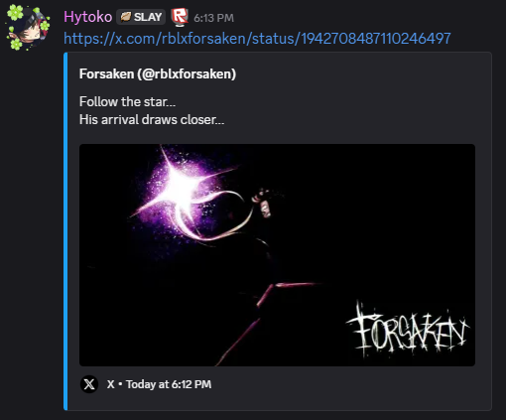The width and height of the screenshot is (506, 420).
Task: Click the X logo icon in embed footer
Action: point(89,384)
